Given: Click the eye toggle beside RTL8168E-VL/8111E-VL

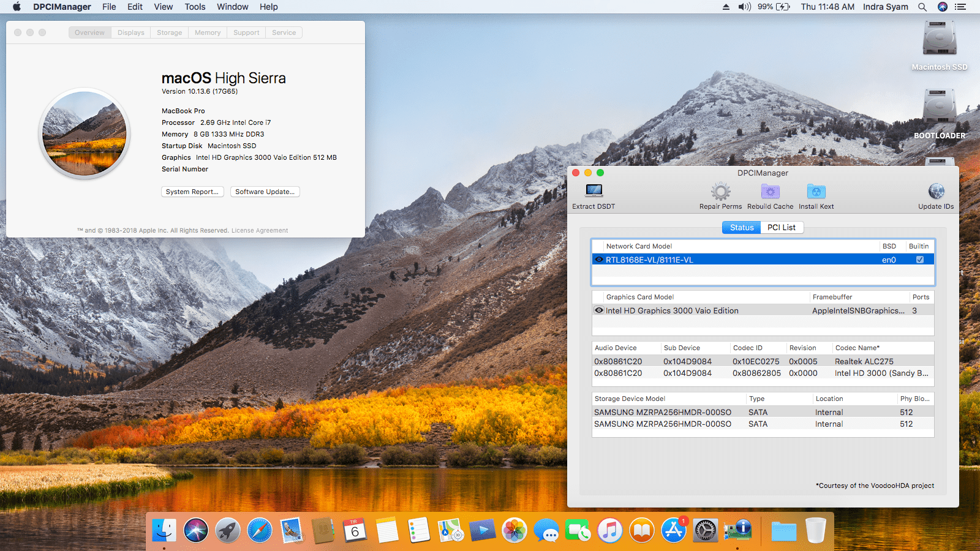Looking at the screenshot, I should [x=599, y=259].
